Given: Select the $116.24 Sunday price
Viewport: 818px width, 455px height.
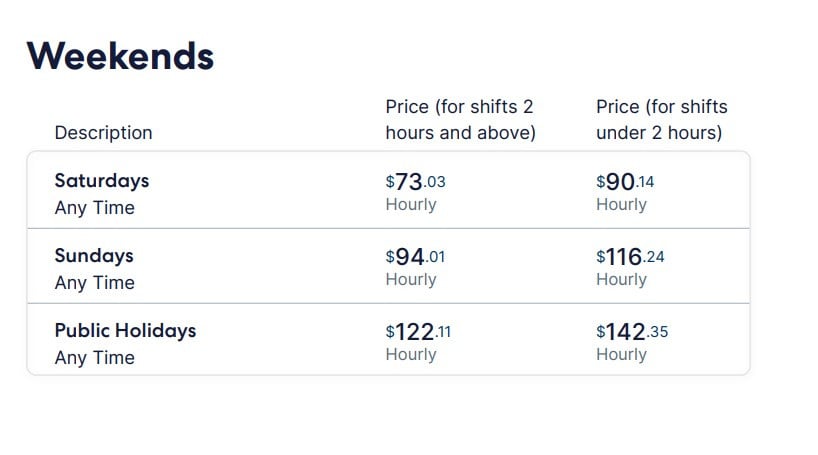Looking at the screenshot, I should pos(630,257).
